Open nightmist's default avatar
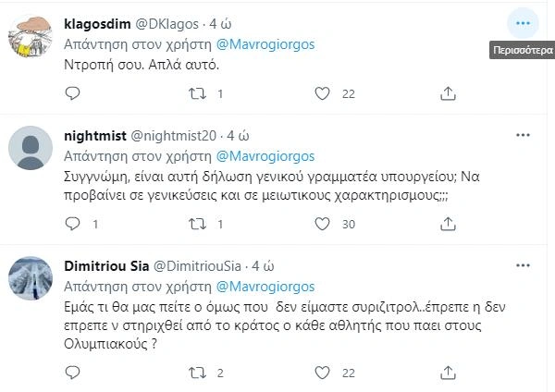The image size is (555, 392). [x=29, y=145]
